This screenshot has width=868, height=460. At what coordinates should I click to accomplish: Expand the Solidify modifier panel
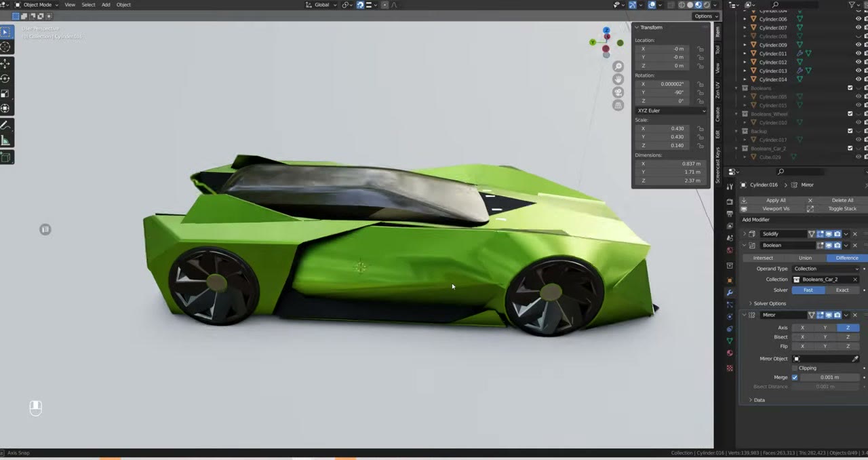point(745,234)
